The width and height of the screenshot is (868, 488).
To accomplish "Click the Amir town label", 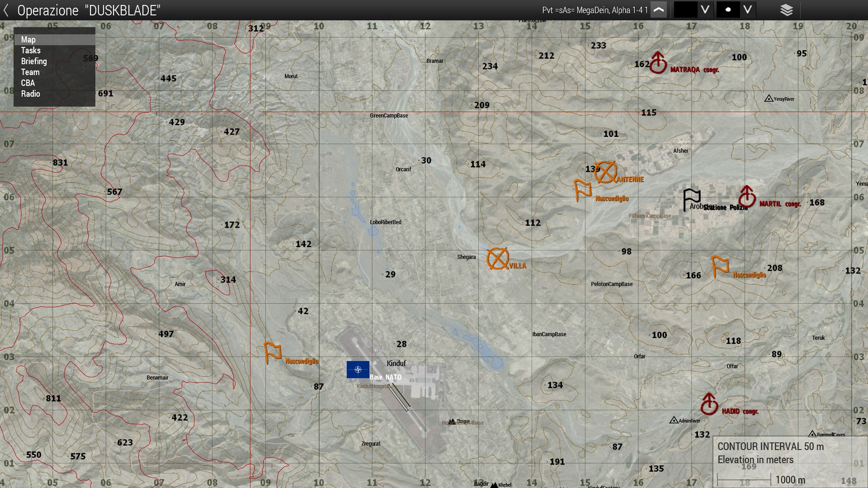I will coord(180,284).
